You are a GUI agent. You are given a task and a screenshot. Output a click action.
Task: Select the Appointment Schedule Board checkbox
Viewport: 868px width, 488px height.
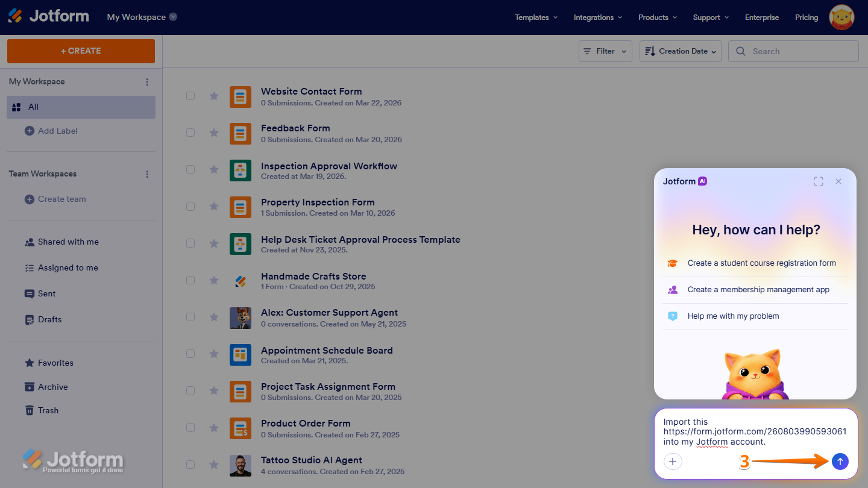tap(190, 354)
